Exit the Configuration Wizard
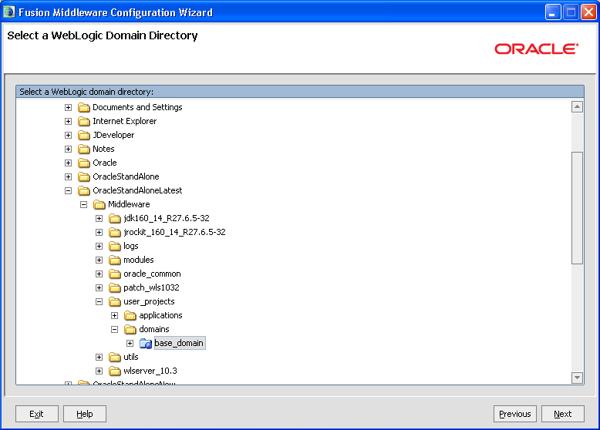 coord(37,414)
